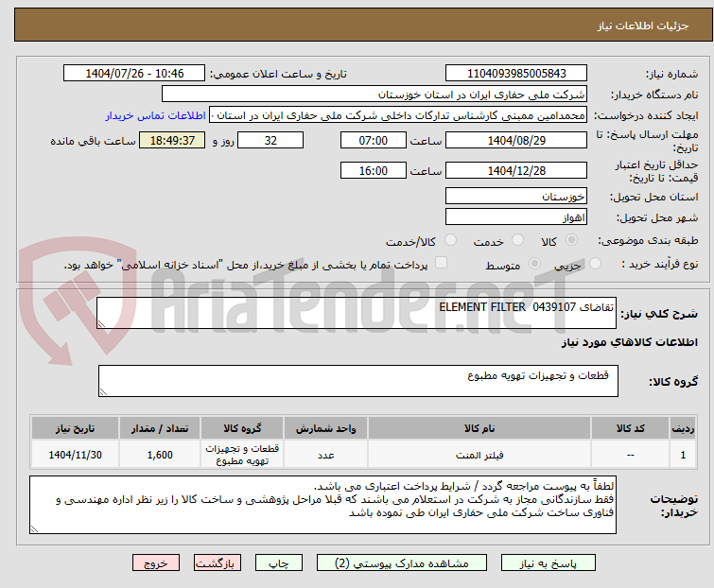
Task: Click the گروه کالا text area
Action: 358,381
